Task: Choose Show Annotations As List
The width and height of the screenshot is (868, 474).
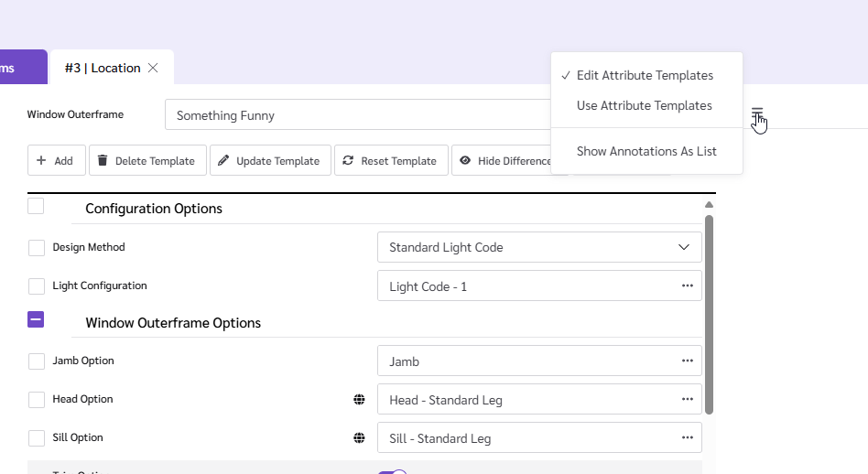Action: (646, 151)
